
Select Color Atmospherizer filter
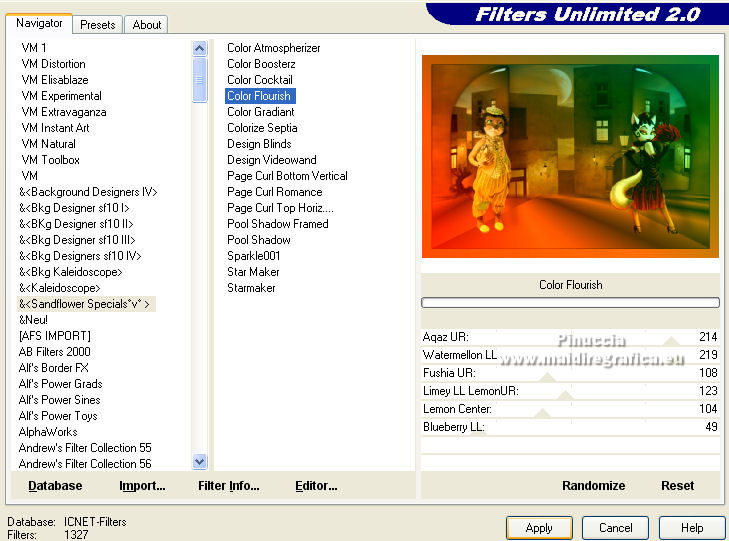point(273,48)
